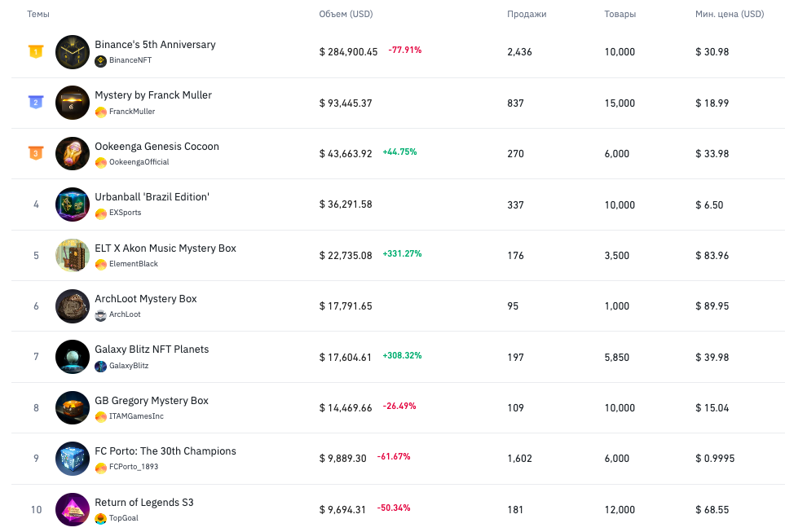Sort by Продажи column header
Screen dimensions: 785x532
click(x=527, y=14)
